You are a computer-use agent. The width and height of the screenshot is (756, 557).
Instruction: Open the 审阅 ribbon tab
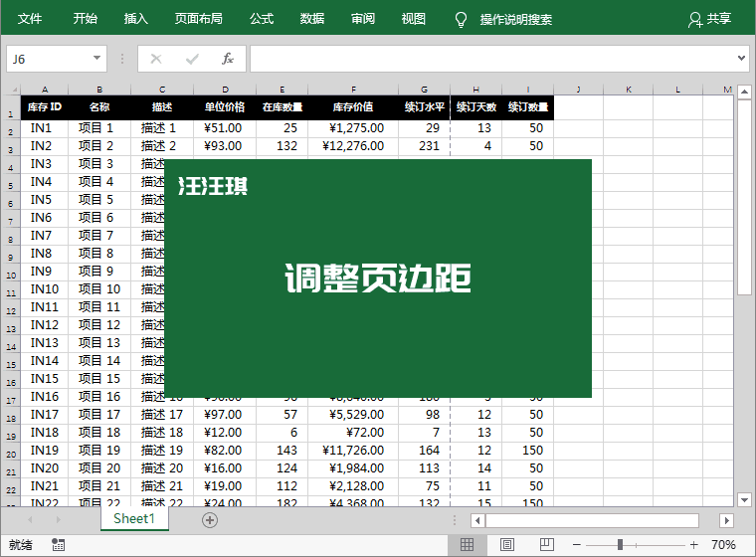tap(363, 19)
